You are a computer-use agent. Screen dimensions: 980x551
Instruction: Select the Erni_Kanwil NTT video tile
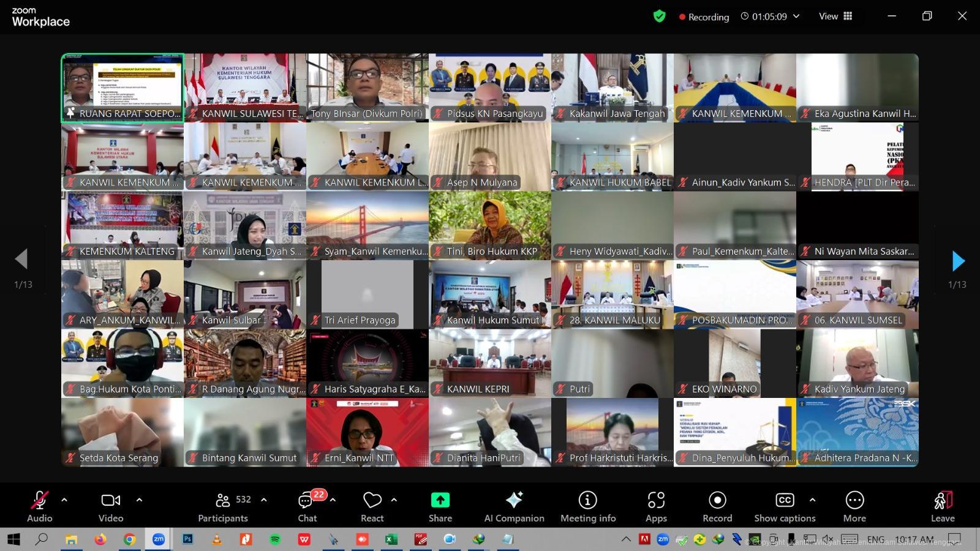point(367,432)
